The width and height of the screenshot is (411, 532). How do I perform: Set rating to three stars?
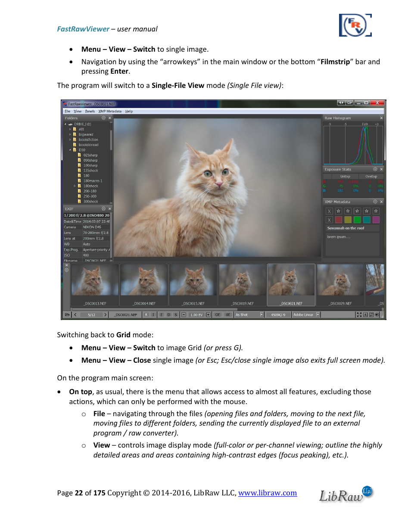coord(357,211)
